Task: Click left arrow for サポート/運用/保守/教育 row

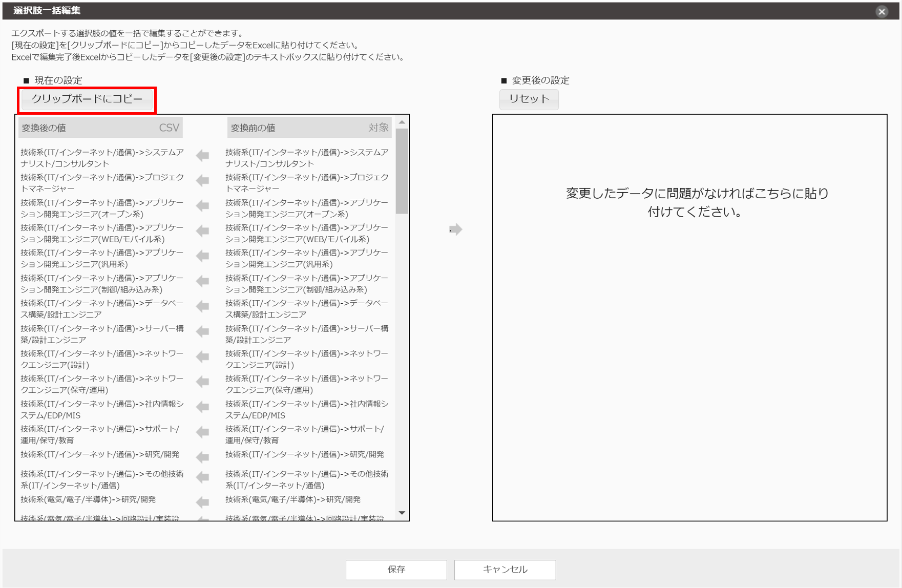Action: pos(203,432)
